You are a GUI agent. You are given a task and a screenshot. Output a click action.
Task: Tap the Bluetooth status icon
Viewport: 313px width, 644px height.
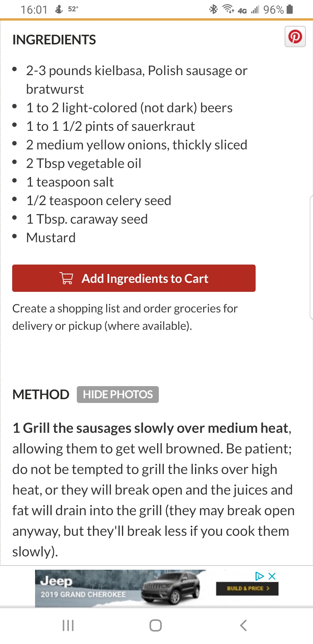214,9
